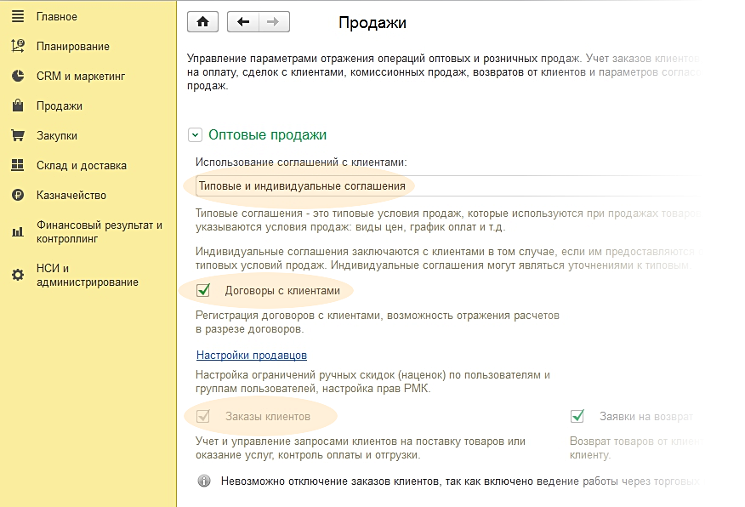Toggle the Заказы клиентов checkbox
The image size is (745, 507).
pyautogui.click(x=203, y=416)
